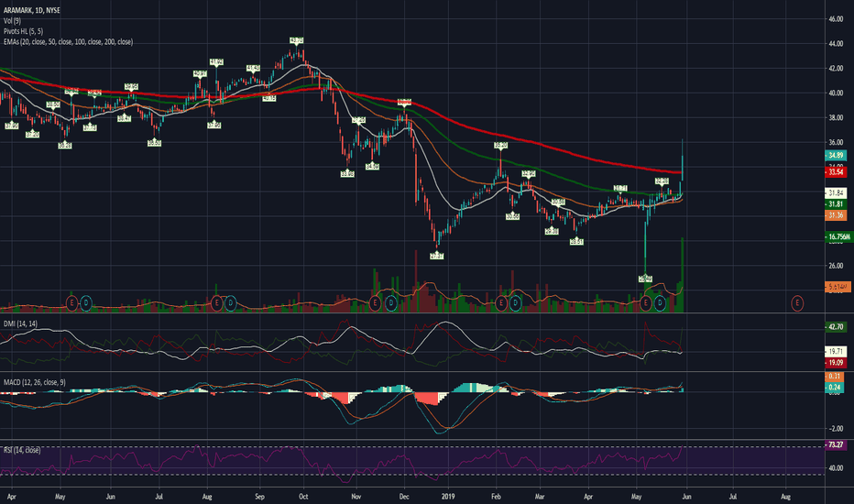Click the Nov label on time axis
The height and width of the screenshot is (504, 854).
[x=356, y=497]
